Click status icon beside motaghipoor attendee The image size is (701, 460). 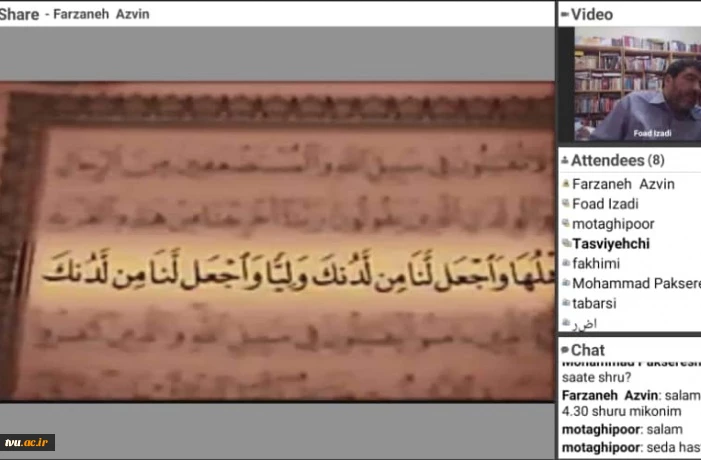(x=566, y=224)
